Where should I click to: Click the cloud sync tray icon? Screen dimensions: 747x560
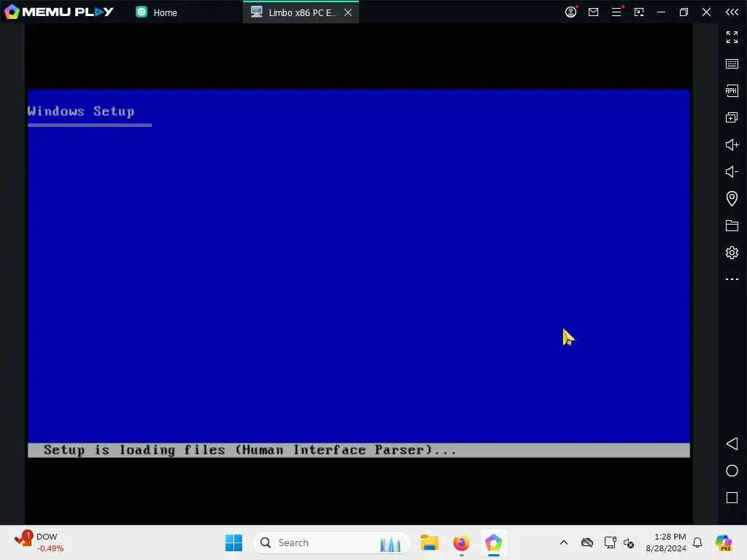pyautogui.click(x=587, y=542)
